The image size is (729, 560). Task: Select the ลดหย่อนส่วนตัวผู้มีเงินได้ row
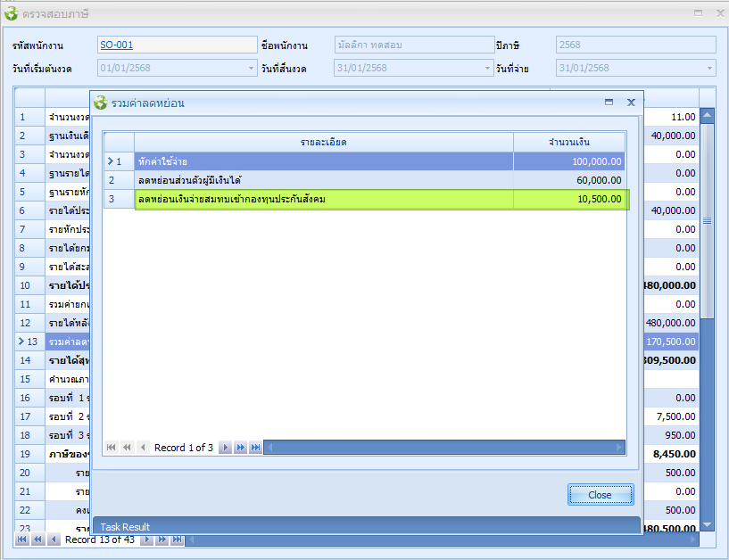(323, 180)
